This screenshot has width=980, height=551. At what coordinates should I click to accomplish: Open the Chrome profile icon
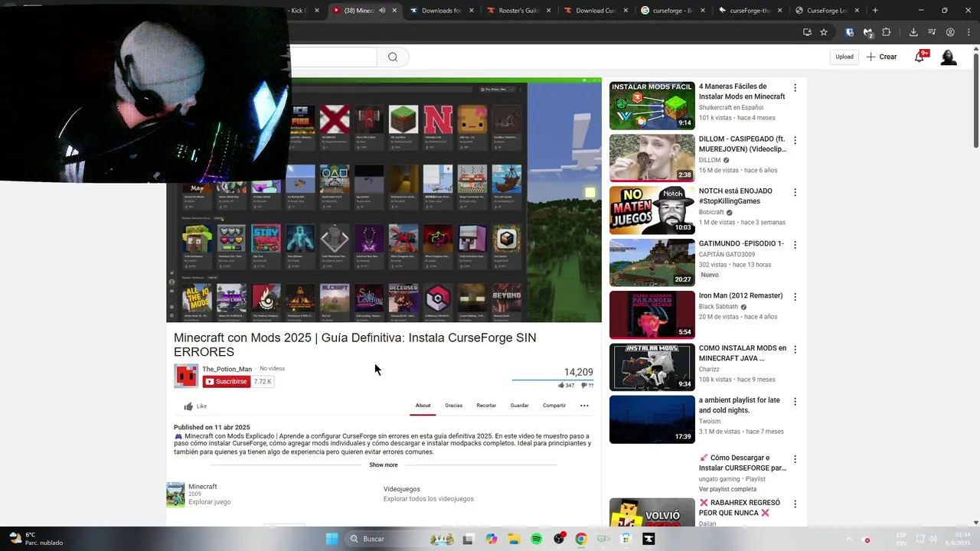(950, 32)
